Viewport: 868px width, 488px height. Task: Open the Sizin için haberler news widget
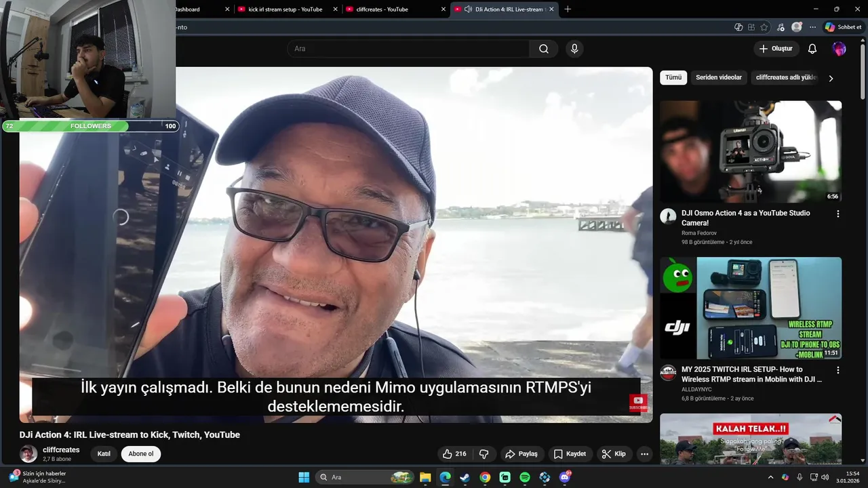point(37,477)
